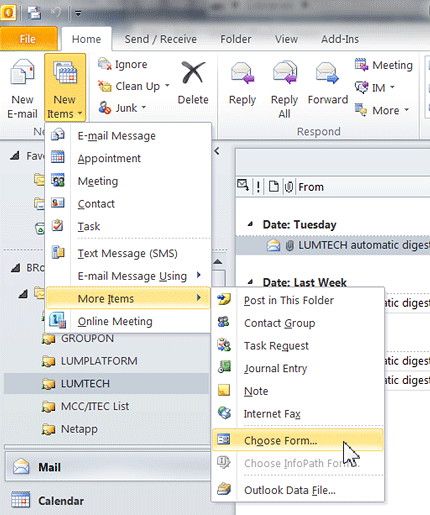Viewport: 430px width, 515px height.
Task: Choose Task menu item
Action: point(128,226)
